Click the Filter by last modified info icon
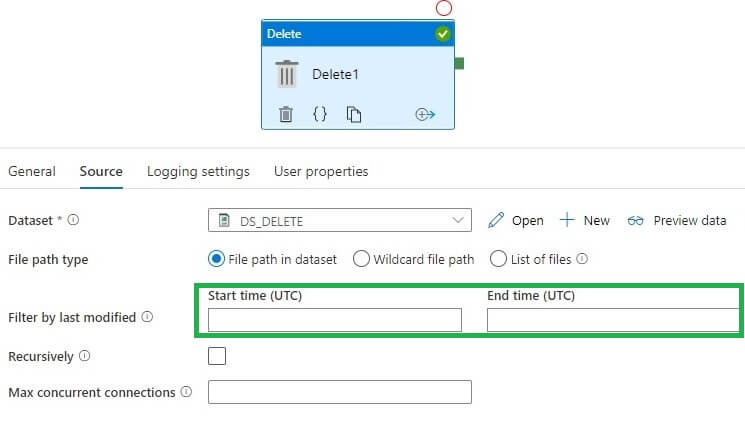Viewport: 745px width, 437px height. [x=147, y=318]
